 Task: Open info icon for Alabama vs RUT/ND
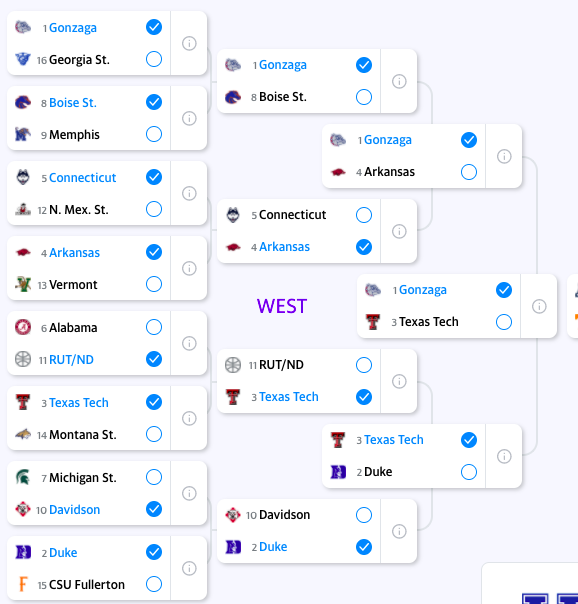(x=189, y=343)
